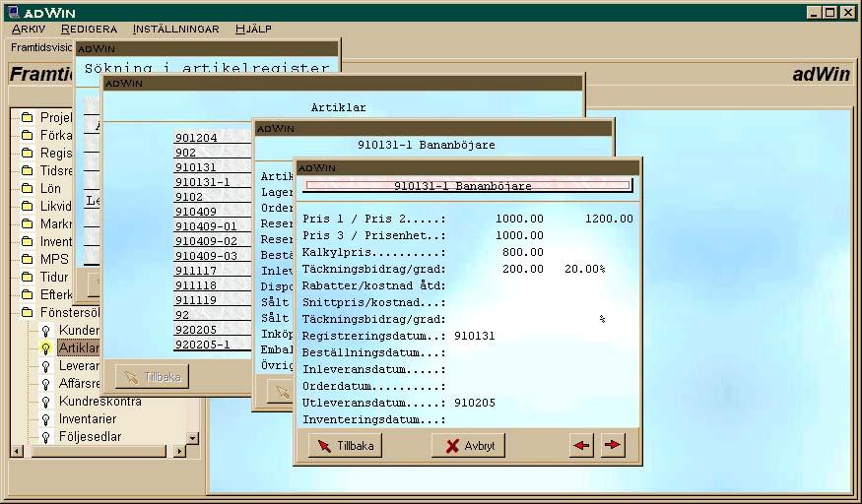The width and height of the screenshot is (862, 504).
Task: Click the Utleveransdatum value 910205
Action: tap(475, 403)
